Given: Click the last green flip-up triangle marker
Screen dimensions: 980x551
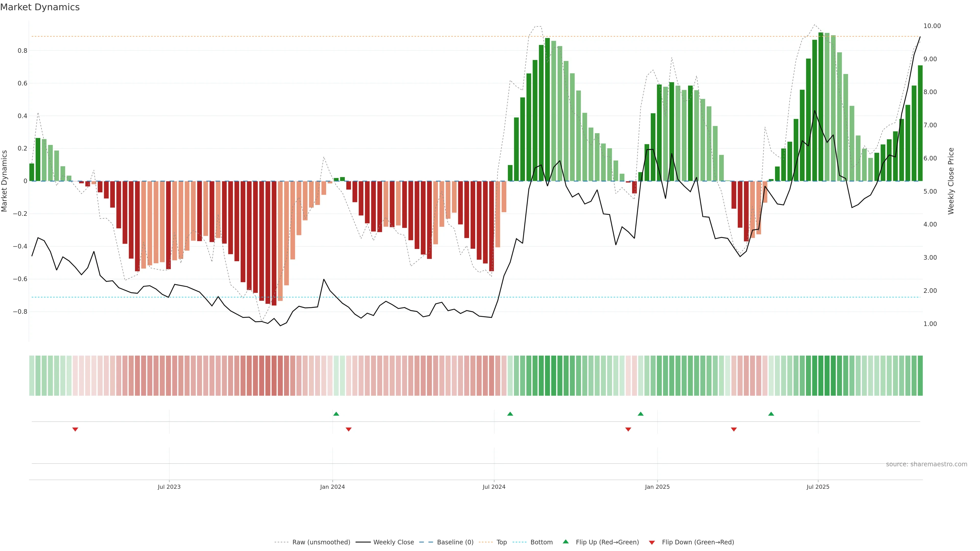Looking at the screenshot, I should coord(771,414).
